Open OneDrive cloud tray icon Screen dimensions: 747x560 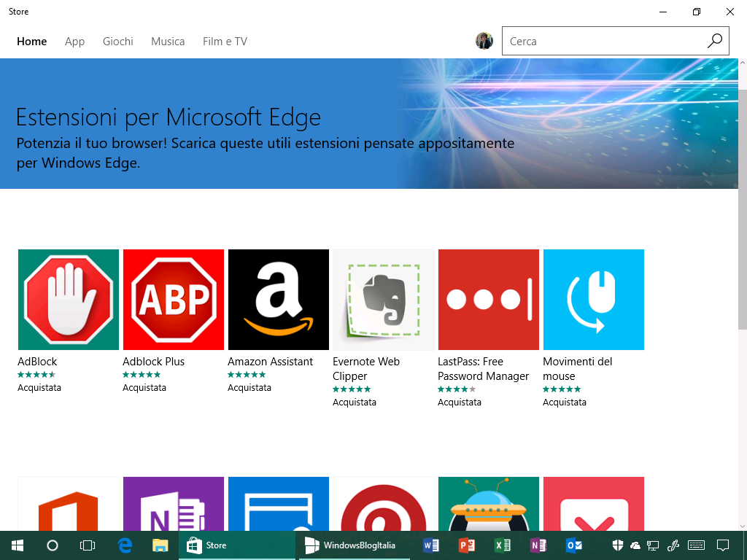click(635, 545)
